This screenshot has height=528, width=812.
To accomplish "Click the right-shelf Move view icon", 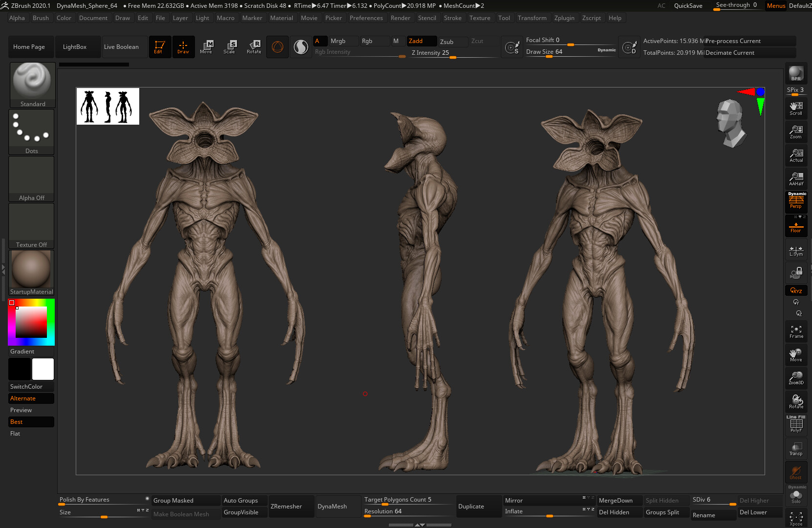I will coord(796,355).
